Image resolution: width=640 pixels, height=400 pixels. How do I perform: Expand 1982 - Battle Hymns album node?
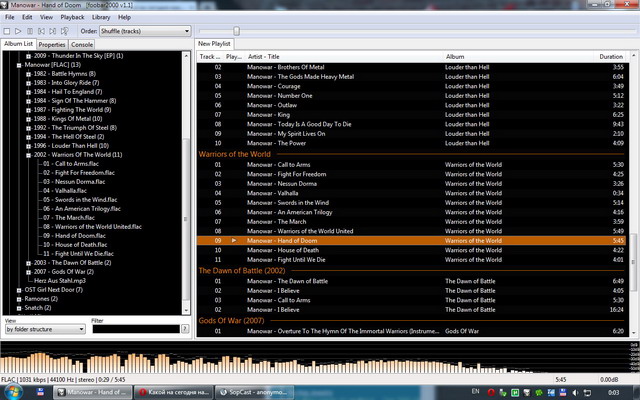(28, 74)
